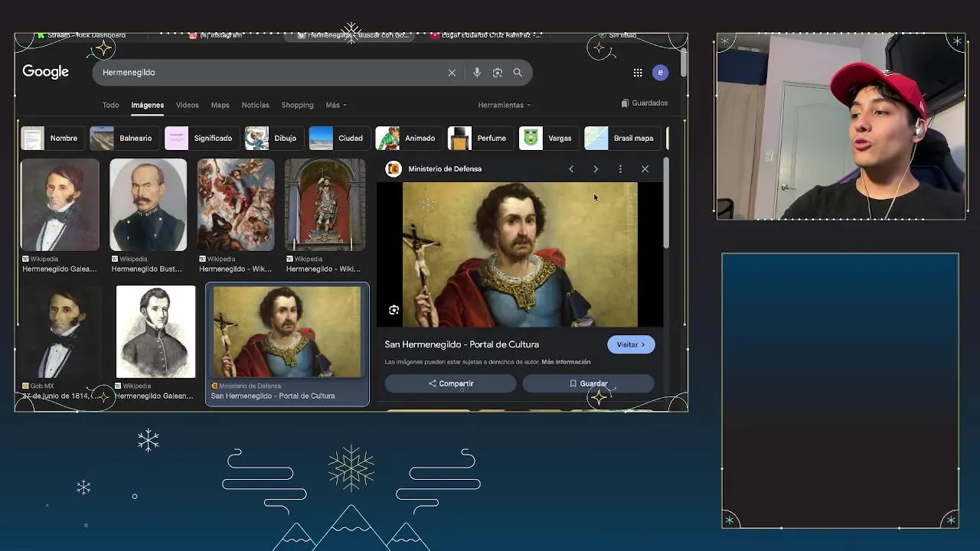The image size is (980, 551).
Task: Click the Compartir button
Action: tap(451, 383)
